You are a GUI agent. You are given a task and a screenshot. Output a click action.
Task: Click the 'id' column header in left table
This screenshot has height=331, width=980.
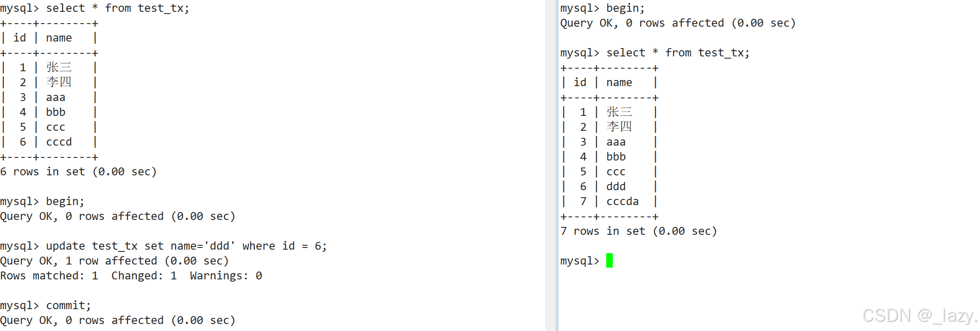(20, 38)
